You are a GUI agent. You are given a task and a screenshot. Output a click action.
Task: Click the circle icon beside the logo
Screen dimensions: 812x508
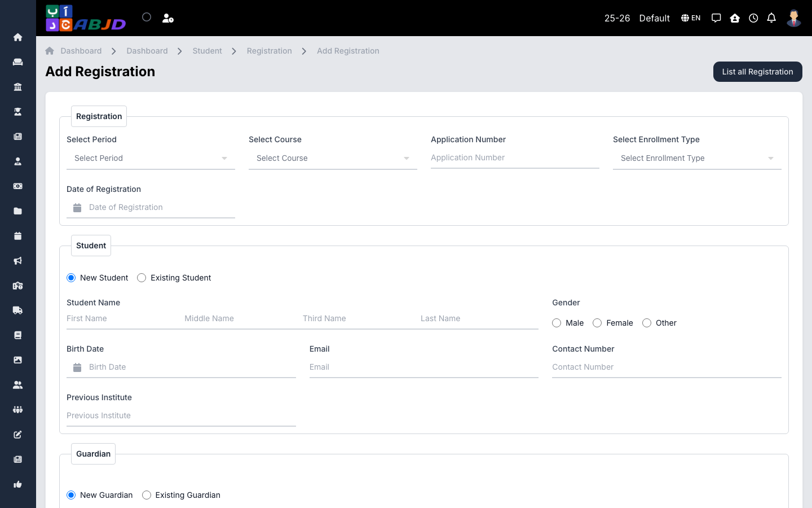point(147,17)
